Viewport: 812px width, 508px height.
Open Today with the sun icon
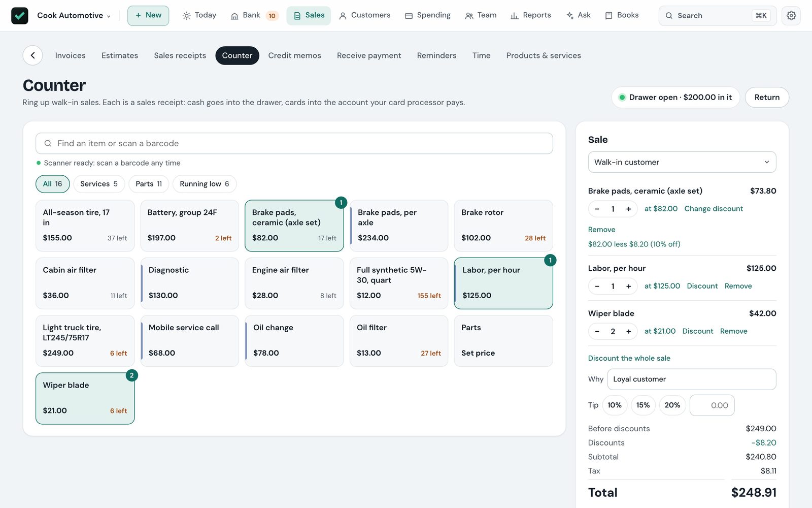pyautogui.click(x=199, y=16)
